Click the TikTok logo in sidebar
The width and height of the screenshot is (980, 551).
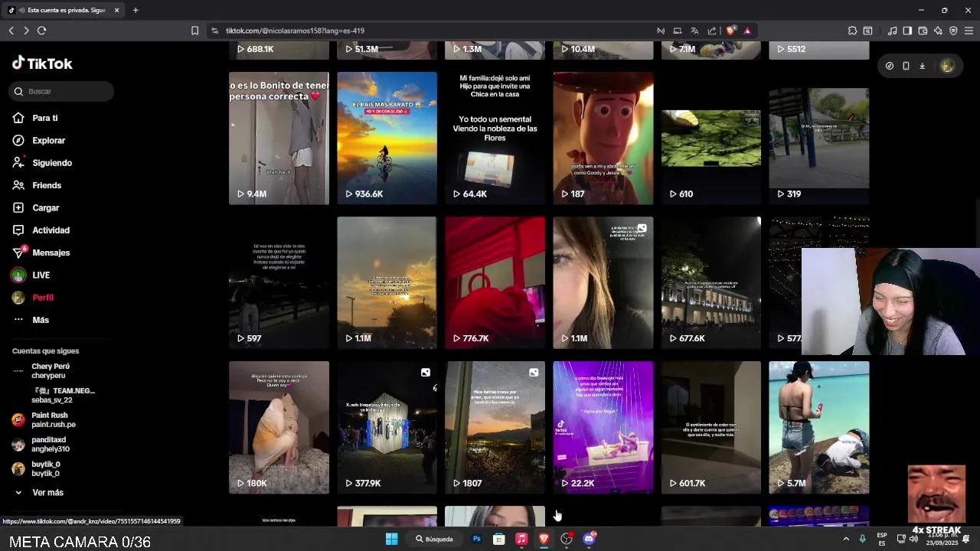(x=42, y=64)
